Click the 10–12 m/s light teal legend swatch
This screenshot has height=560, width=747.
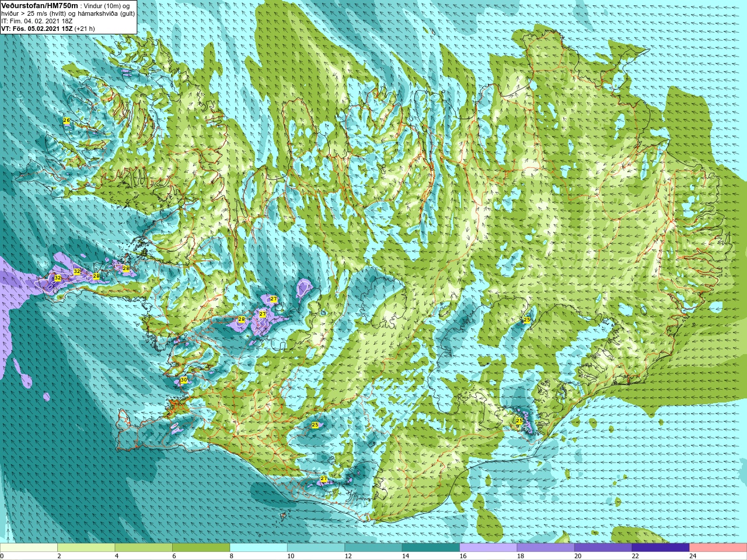click(316, 548)
